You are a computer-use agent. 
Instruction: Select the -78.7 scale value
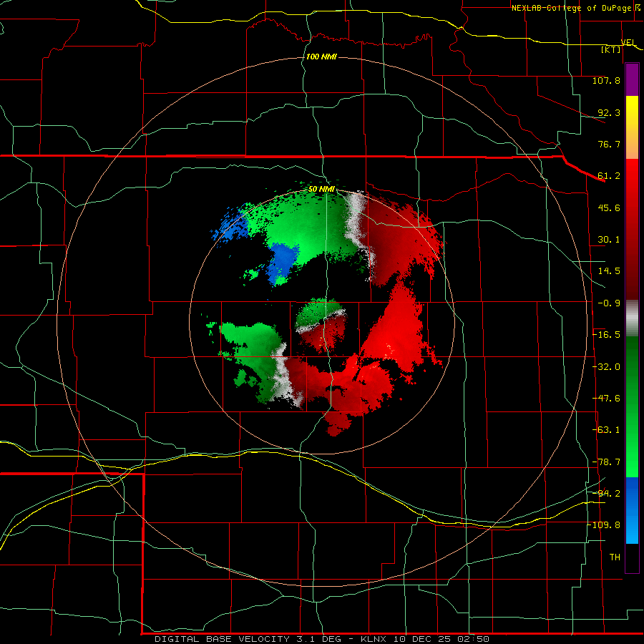pyautogui.click(x=606, y=462)
